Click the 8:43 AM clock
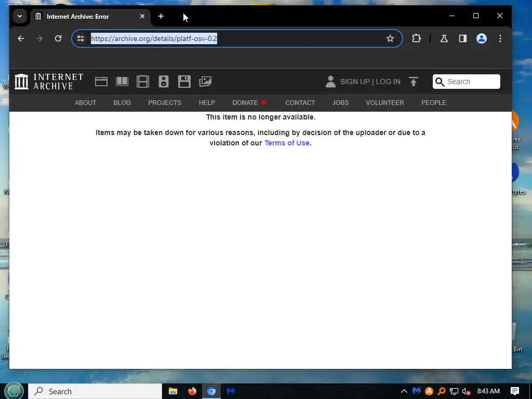Screen dimensions: 532x399 click(x=488, y=391)
